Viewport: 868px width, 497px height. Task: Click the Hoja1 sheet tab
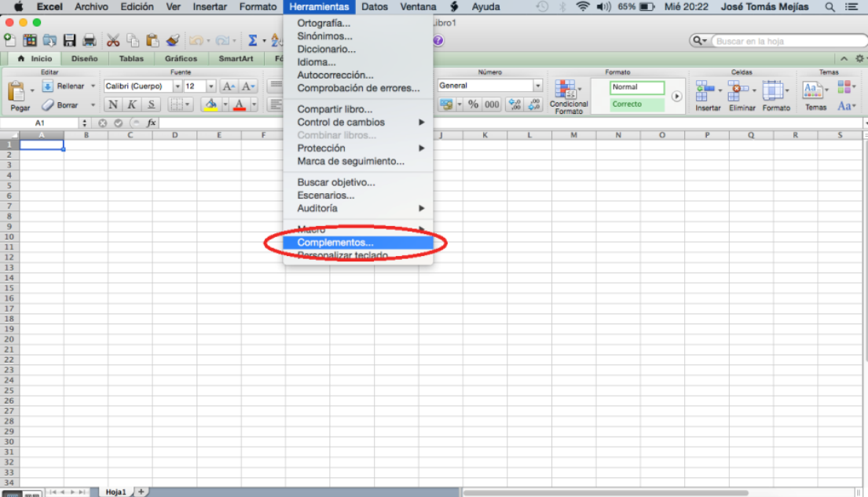click(x=115, y=491)
